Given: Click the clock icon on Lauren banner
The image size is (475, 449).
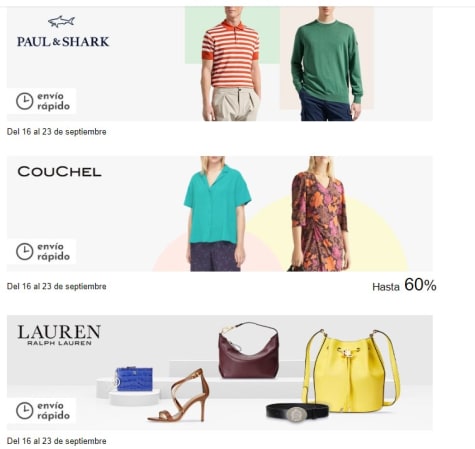Looking at the screenshot, I should click(25, 410).
